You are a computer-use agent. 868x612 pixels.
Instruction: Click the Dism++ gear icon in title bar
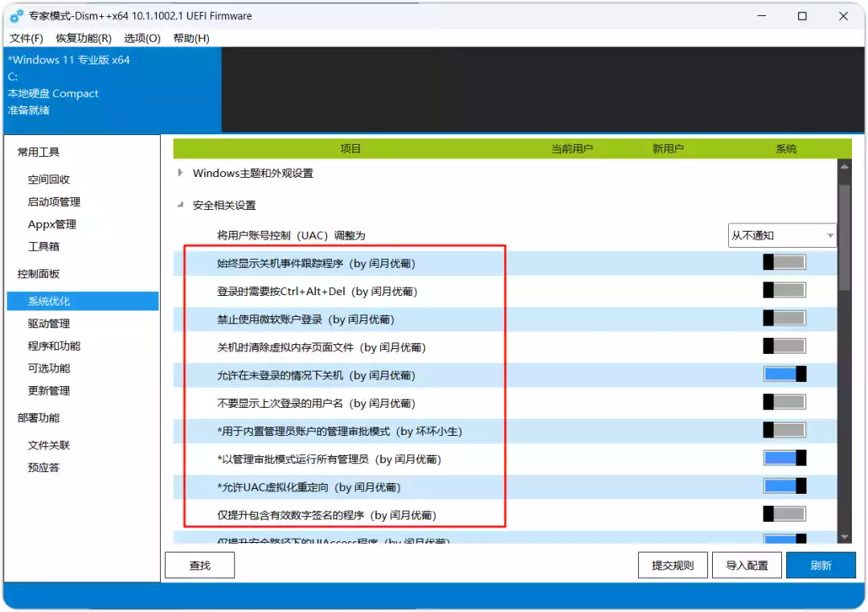(17, 16)
